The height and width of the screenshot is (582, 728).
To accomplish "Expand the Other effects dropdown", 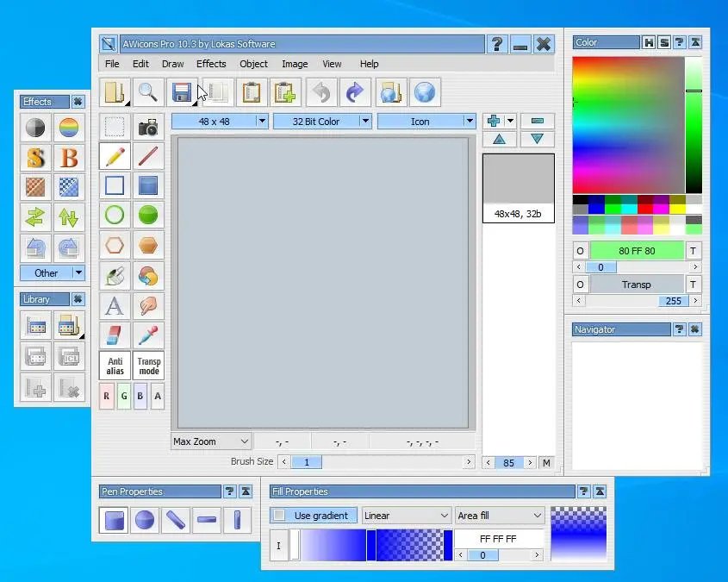I will coord(79,272).
